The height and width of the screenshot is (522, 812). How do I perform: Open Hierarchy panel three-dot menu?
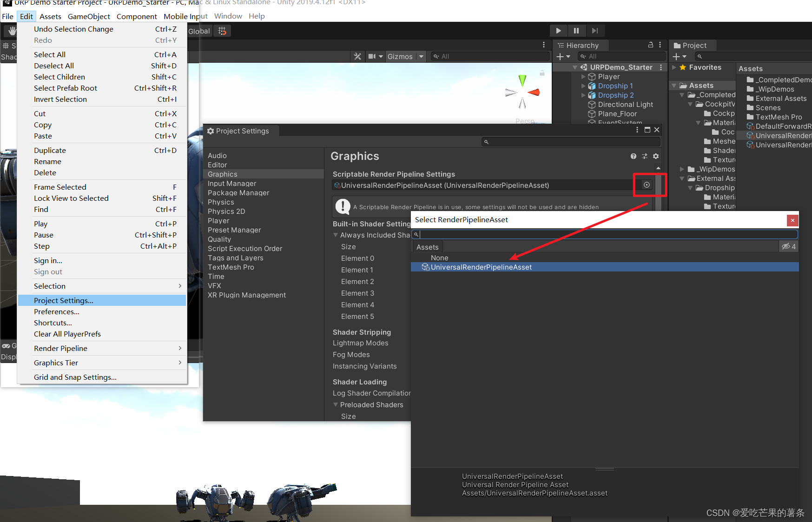click(660, 45)
